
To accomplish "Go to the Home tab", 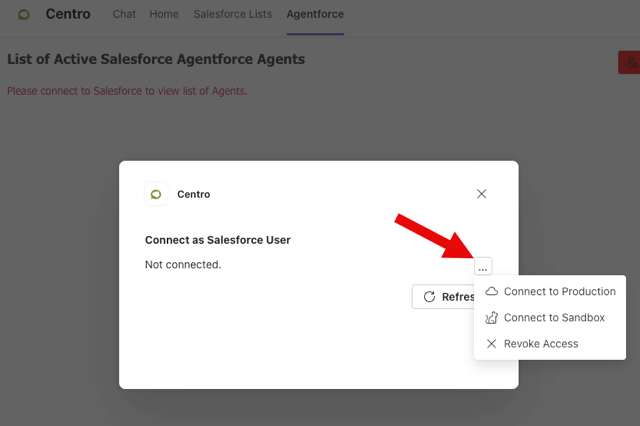I will [164, 14].
